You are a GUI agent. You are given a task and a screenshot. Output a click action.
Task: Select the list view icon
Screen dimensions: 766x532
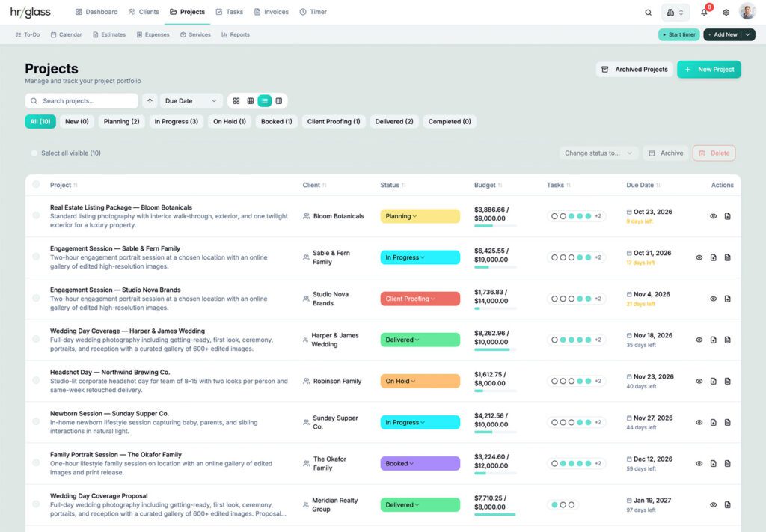point(265,101)
